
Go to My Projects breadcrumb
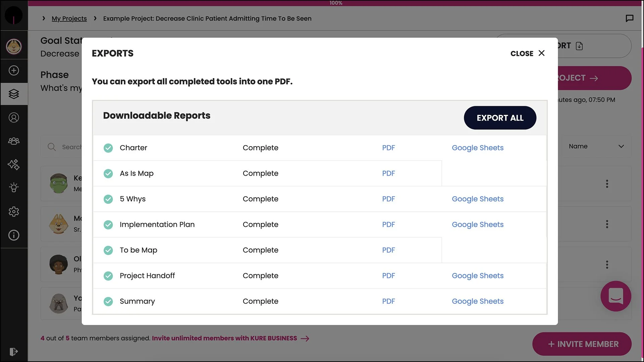pos(69,18)
